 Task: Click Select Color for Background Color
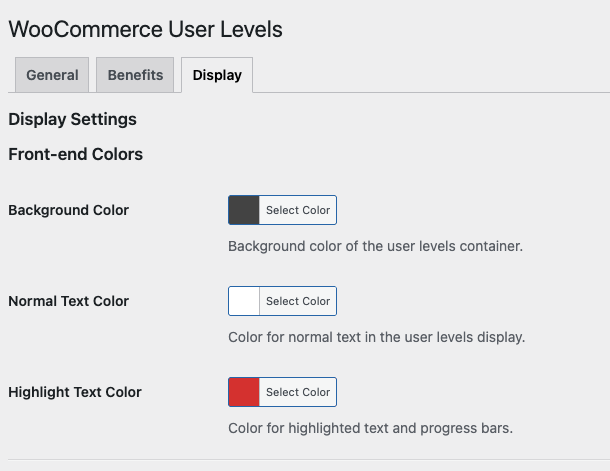tap(298, 210)
